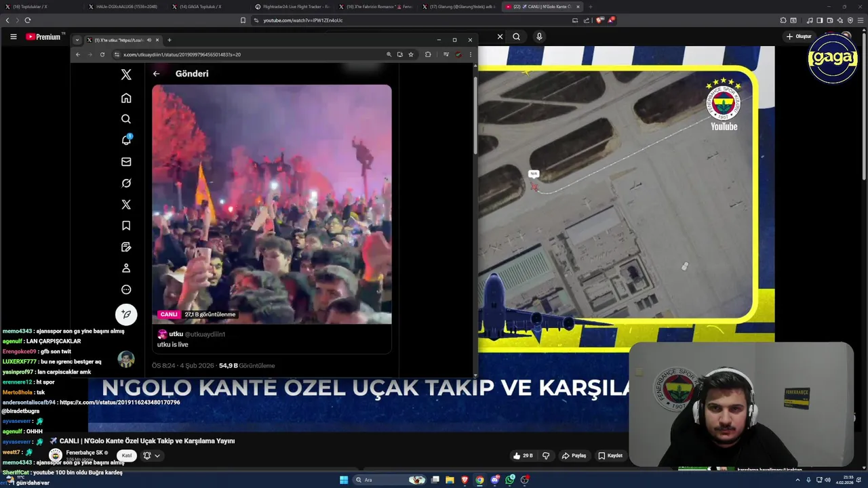Open X Profile person icon

[x=126, y=268]
